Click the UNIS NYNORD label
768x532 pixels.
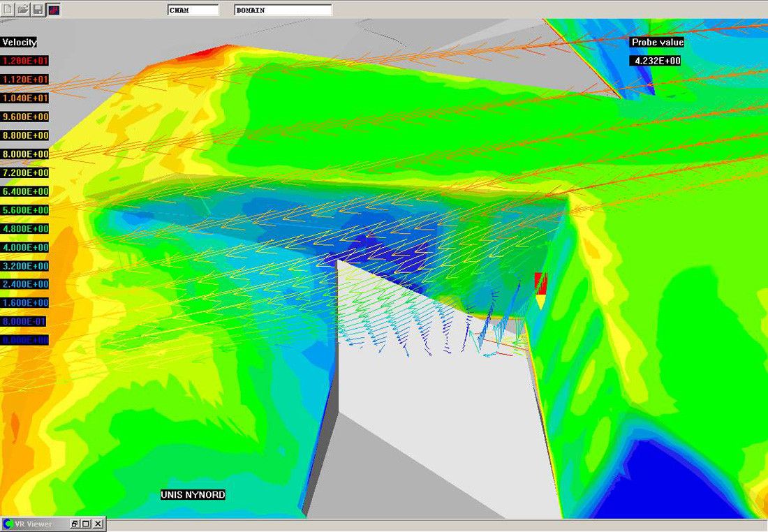pos(193,495)
